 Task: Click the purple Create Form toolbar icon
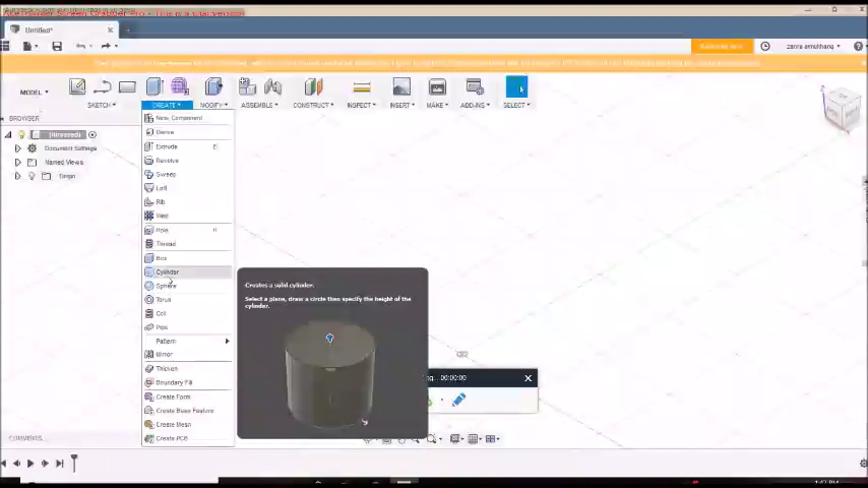(x=180, y=87)
